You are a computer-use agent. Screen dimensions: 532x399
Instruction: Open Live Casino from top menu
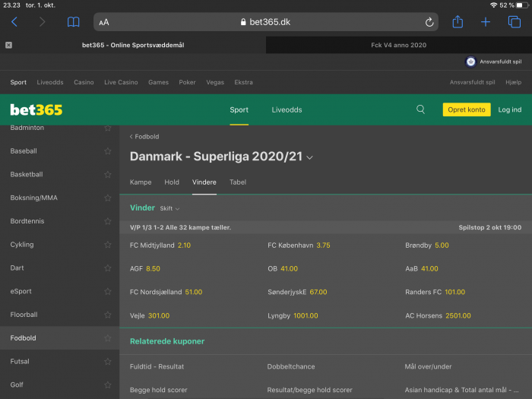121,82
